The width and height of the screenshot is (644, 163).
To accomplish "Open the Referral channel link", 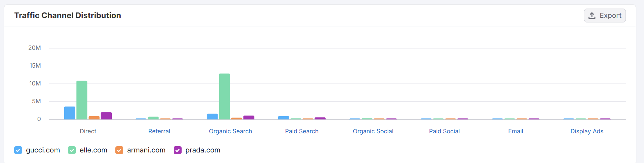I will (x=159, y=131).
